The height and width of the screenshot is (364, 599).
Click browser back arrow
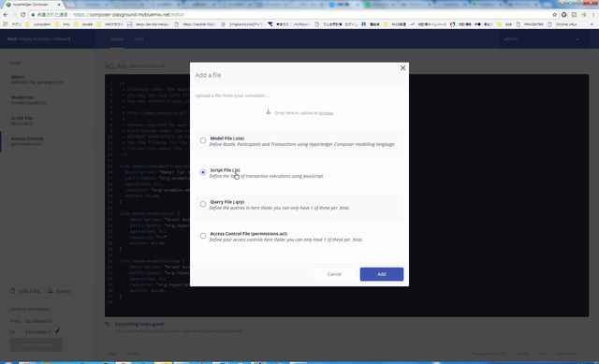pyautogui.click(x=6, y=15)
